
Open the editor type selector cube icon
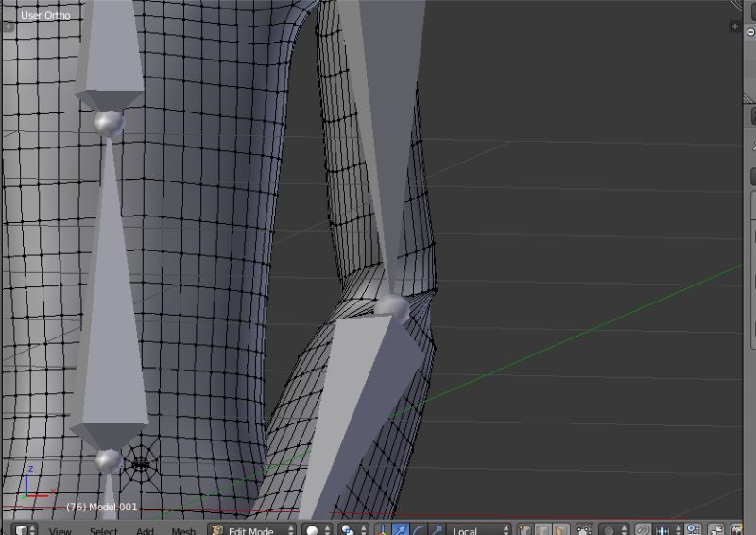[x=23, y=529]
